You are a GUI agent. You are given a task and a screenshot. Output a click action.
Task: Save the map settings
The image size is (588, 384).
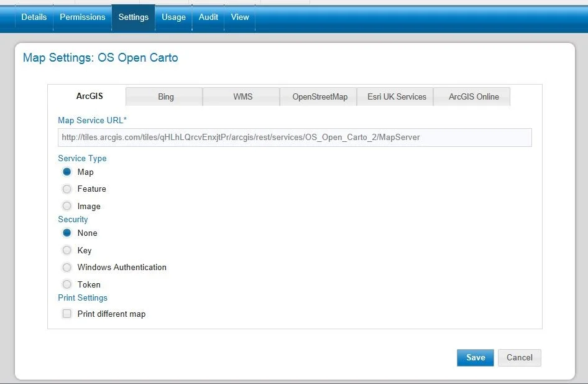[x=475, y=358]
